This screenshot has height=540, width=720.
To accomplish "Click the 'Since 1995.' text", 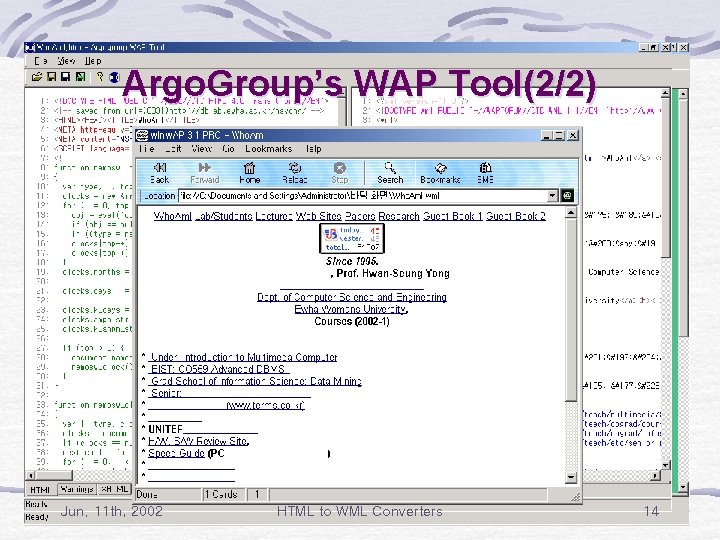I will click(352, 261).
